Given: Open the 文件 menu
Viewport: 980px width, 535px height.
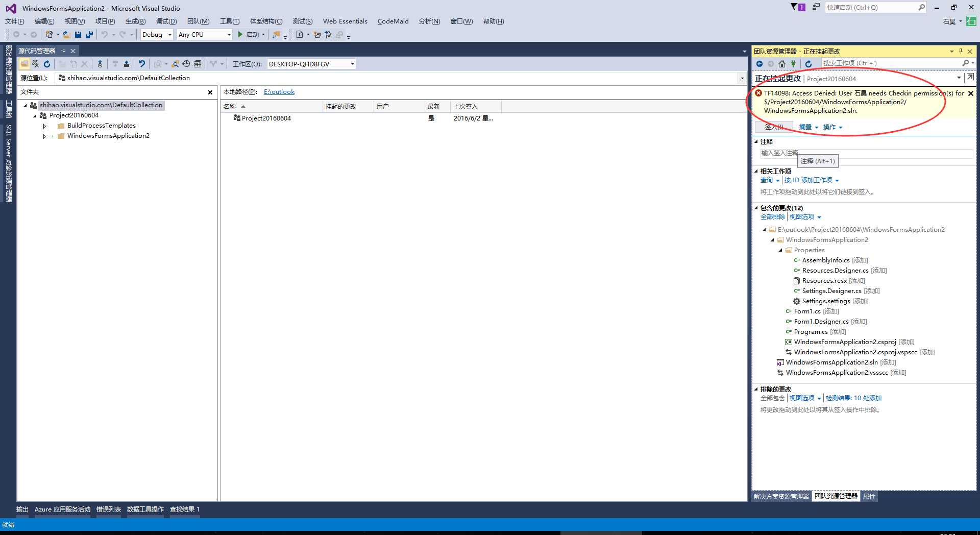Looking at the screenshot, I should pyautogui.click(x=14, y=21).
